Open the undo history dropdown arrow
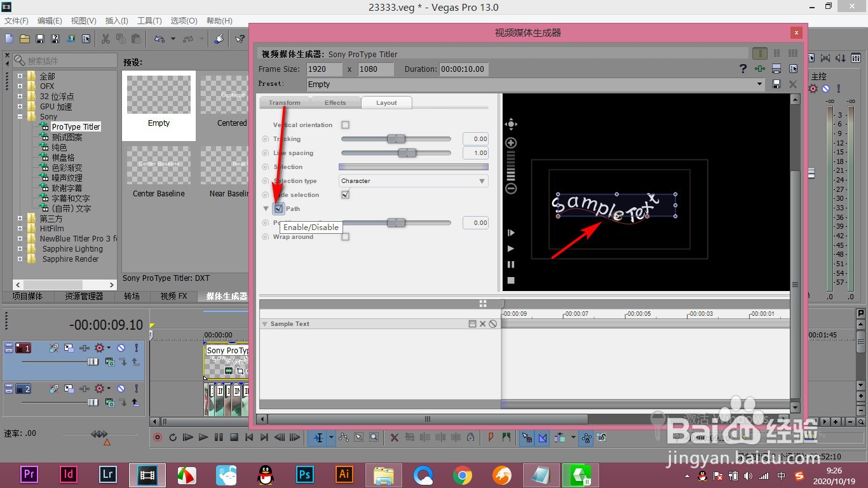This screenshot has height=488, width=868. tap(173, 39)
